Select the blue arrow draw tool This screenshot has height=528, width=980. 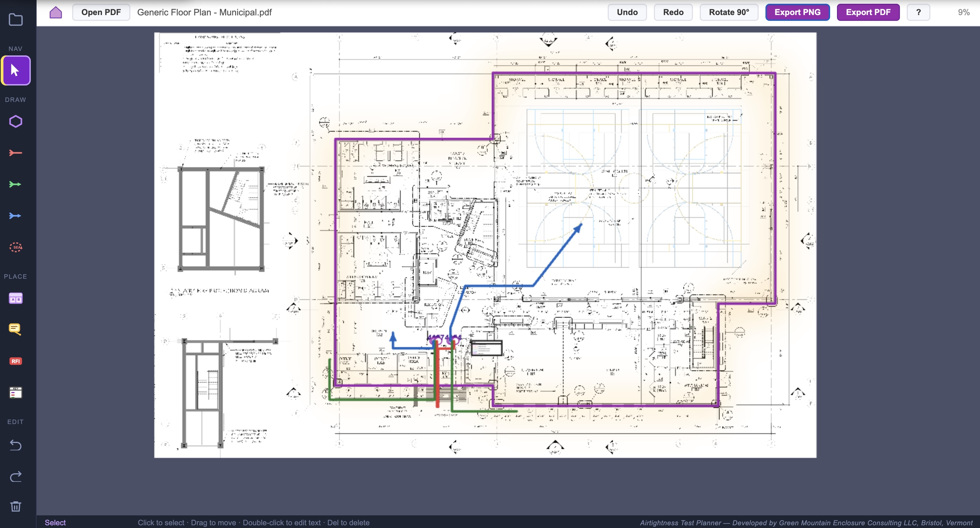click(16, 215)
